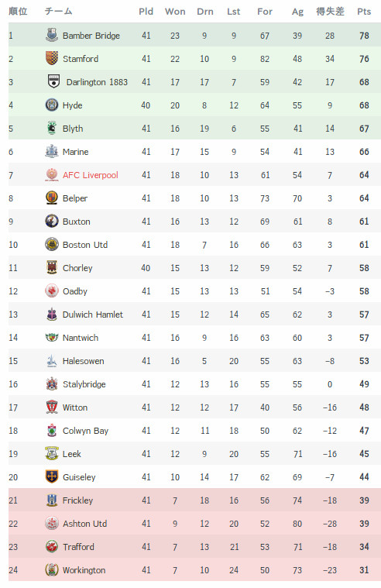The width and height of the screenshot is (381, 588).
Task: Select the Hyde club crest
Action: pyautogui.click(x=52, y=105)
